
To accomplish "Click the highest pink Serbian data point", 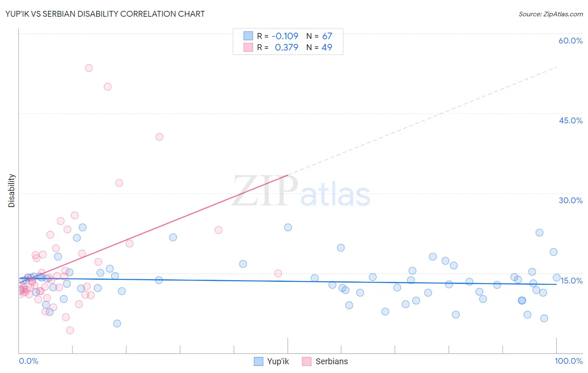I will [x=89, y=68].
